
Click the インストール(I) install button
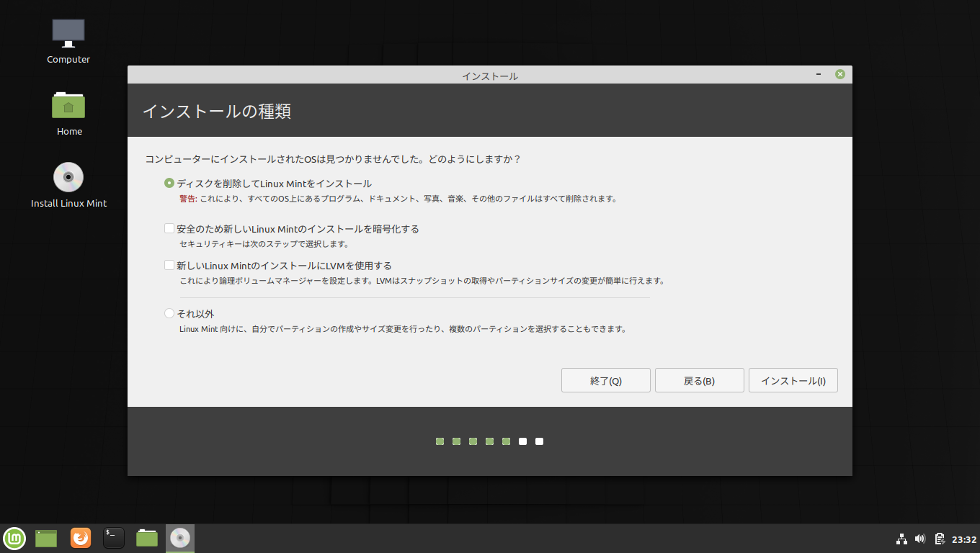pyautogui.click(x=793, y=381)
